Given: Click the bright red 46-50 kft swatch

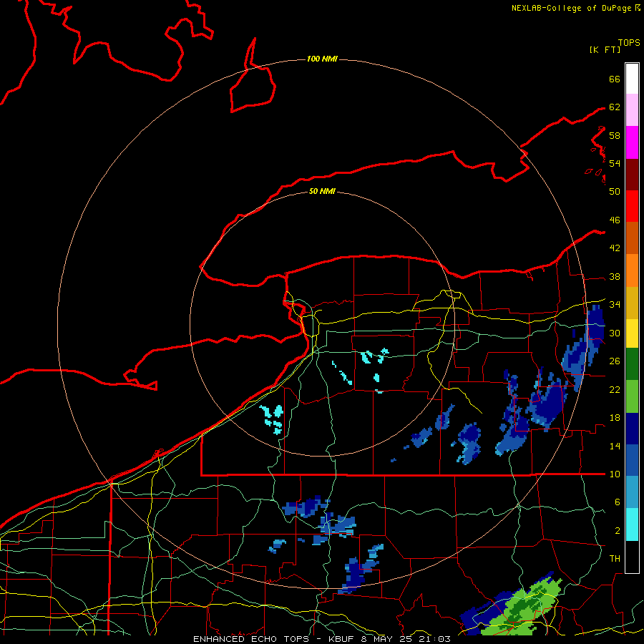Looking at the screenshot, I should click(x=632, y=206).
